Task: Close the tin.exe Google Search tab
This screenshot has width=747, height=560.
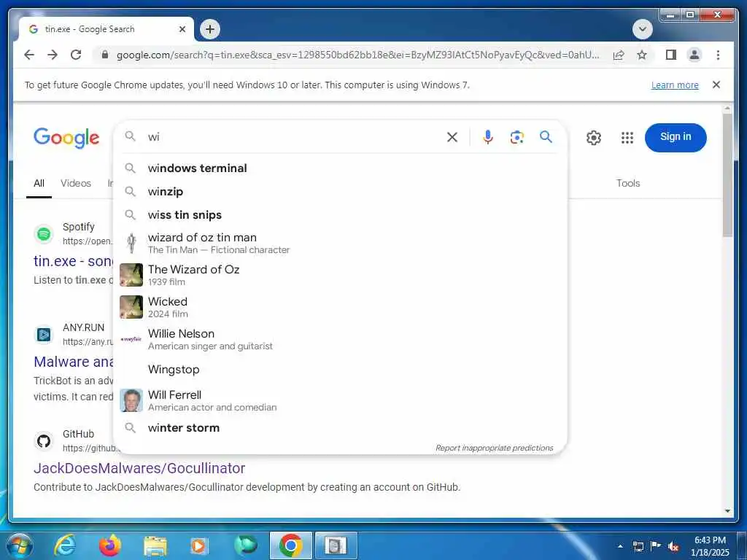Action: 182,29
